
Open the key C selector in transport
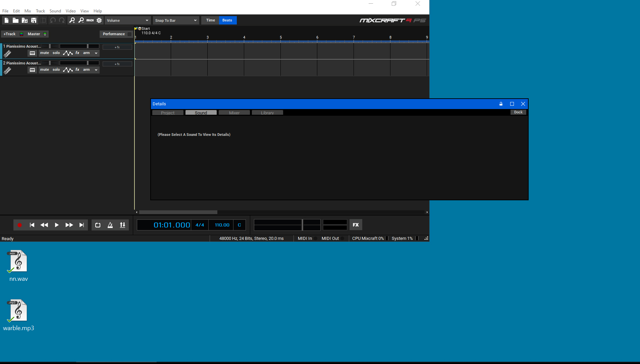click(x=239, y=225)
